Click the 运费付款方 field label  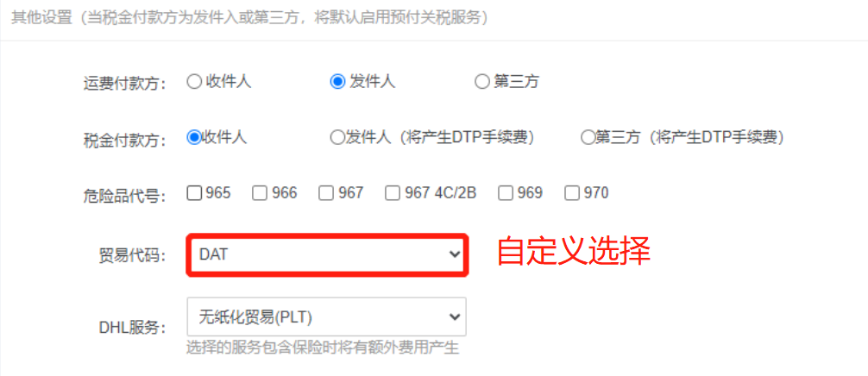124,84
